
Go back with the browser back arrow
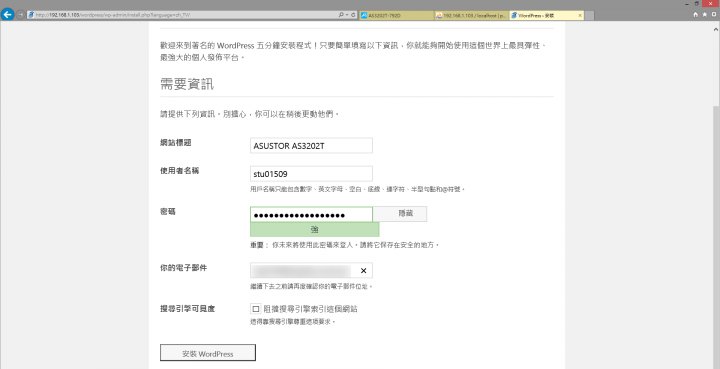click(x=7, y=14)
